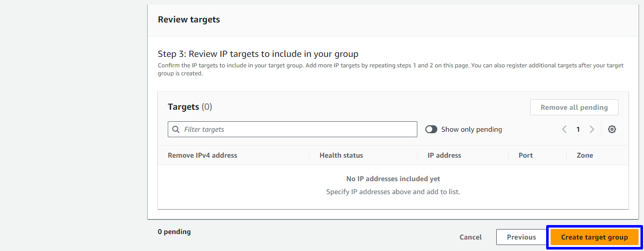
Task: Click the Port column header
Action: tap(526, 155)
